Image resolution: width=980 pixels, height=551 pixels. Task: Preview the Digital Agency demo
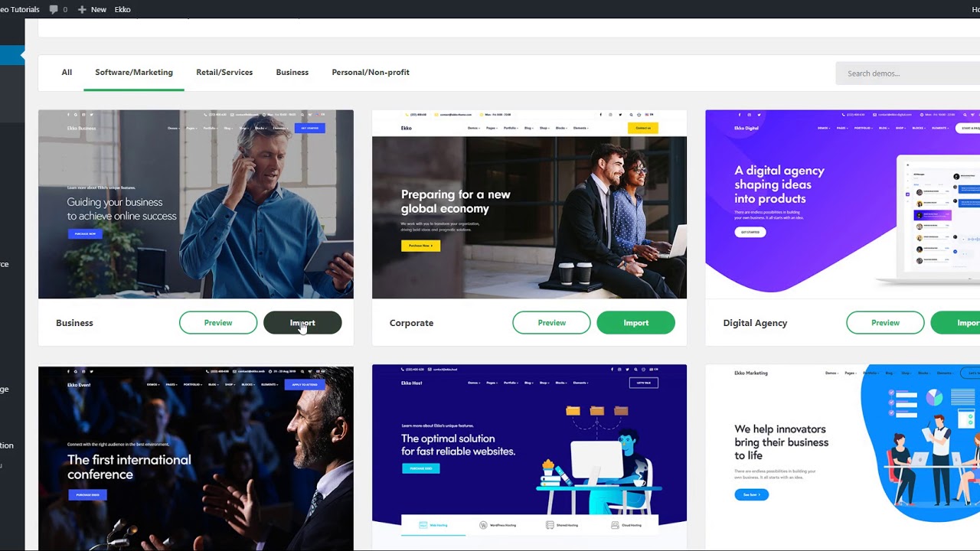coord(885,323)
